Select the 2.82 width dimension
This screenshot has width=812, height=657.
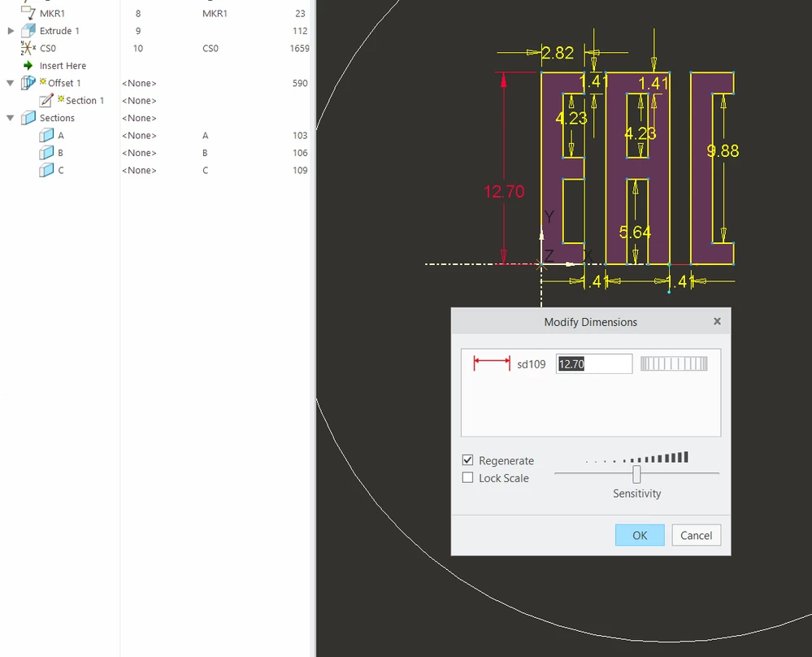[558, 53]
